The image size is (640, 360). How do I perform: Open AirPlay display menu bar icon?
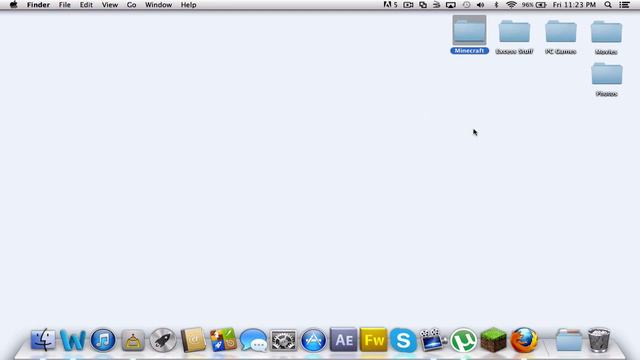coord(451,5)
